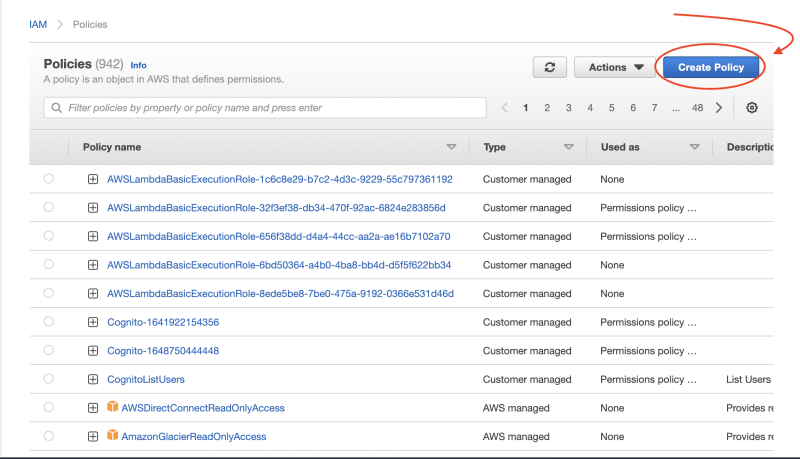Sort by Policy name column arrow
The width and height of the screenshot is (800, 459).
[x=451, y=147]
